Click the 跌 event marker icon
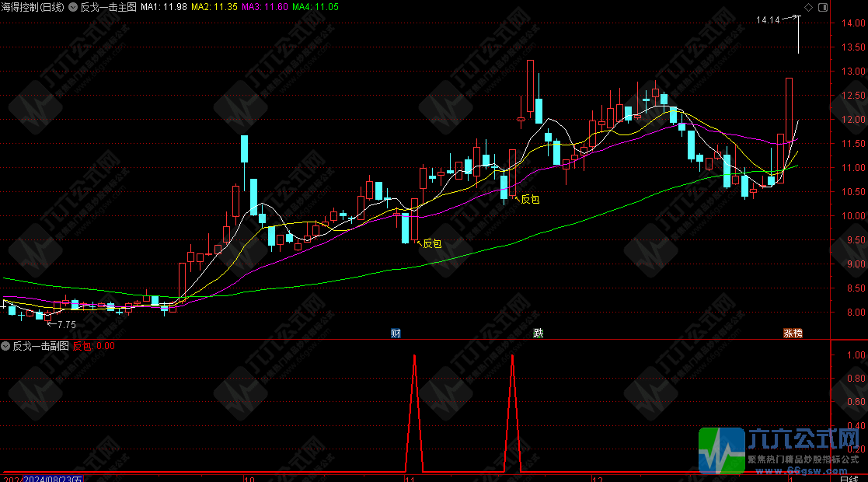This screenshot has width=868, height=482. (538, 333)
